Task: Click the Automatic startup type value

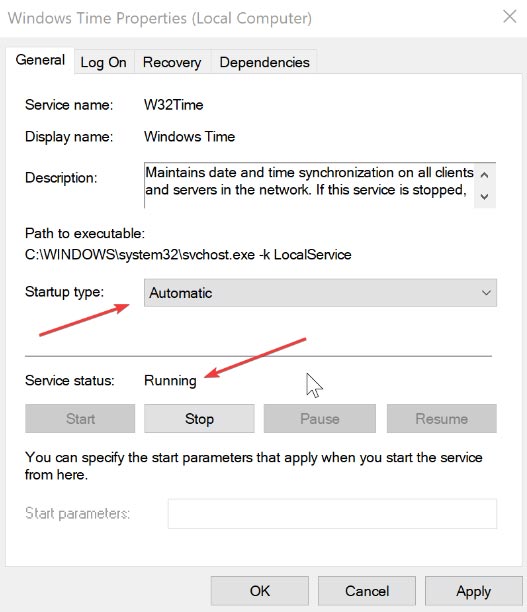Action: [181, 293]
